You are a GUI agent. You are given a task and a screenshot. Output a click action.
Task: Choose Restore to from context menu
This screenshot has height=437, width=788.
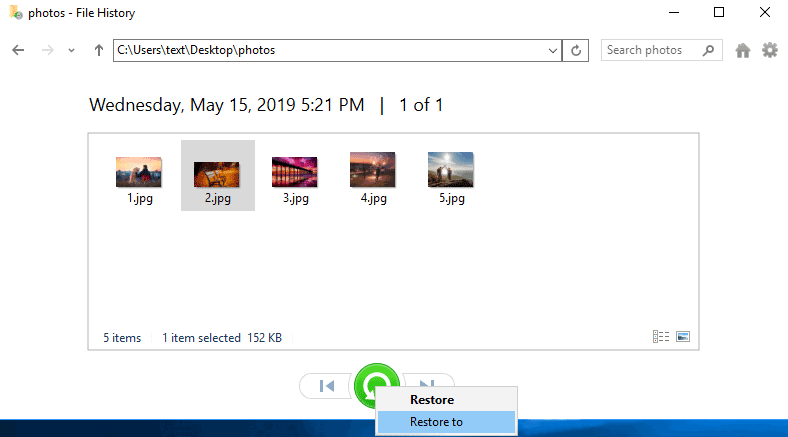coord(436,422)
